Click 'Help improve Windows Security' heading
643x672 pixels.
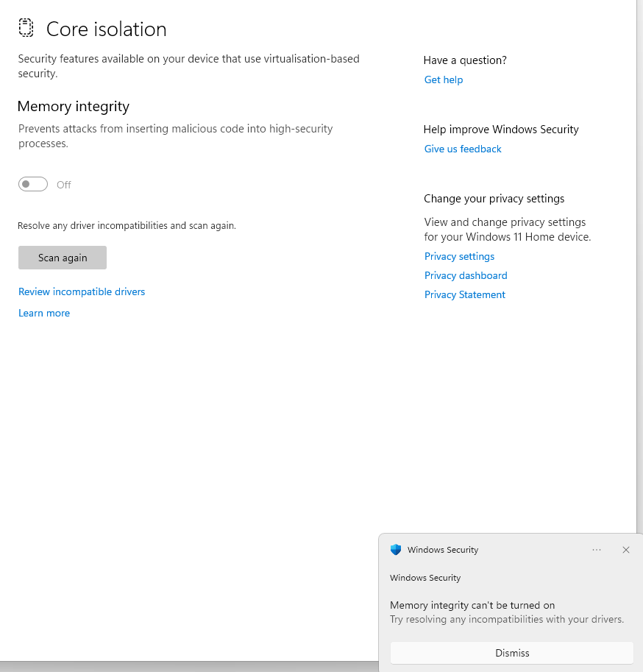[501, 130]
